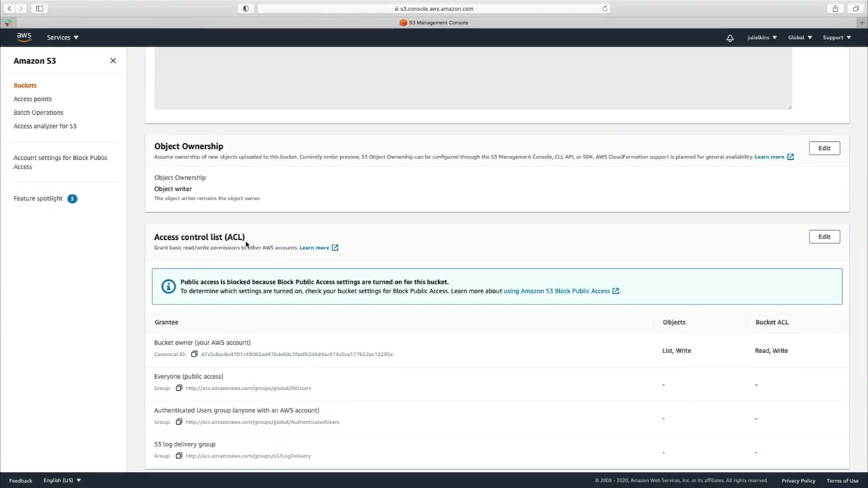Viewport: 868px width, 488px height.
Task: Click the Safari address bar
Action: click(434, 8)
